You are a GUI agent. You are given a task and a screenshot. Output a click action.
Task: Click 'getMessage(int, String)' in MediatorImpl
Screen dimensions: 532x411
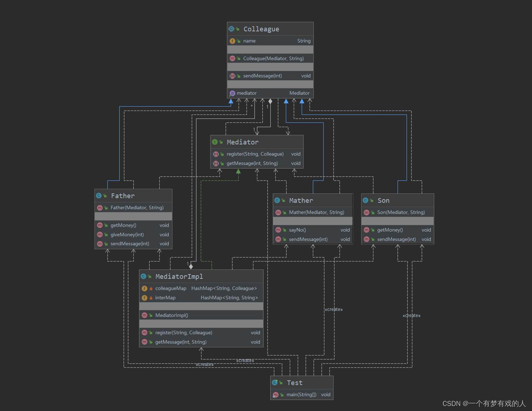(181, 342)
